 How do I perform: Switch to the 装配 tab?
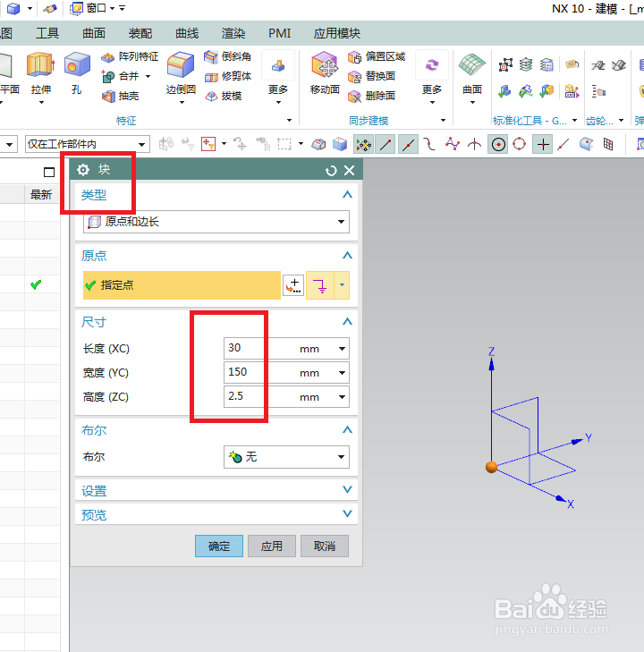tap(140, 33)
